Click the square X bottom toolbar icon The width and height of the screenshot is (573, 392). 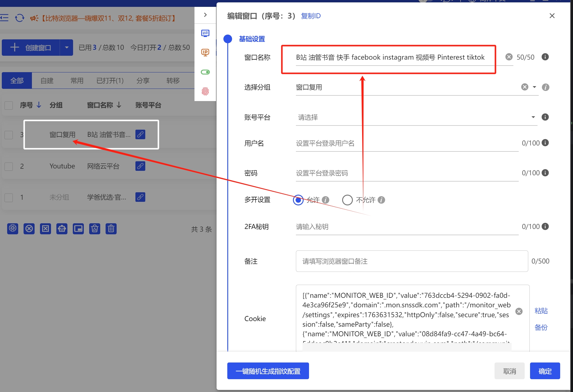pyautogui.click(x=45, y=229)
